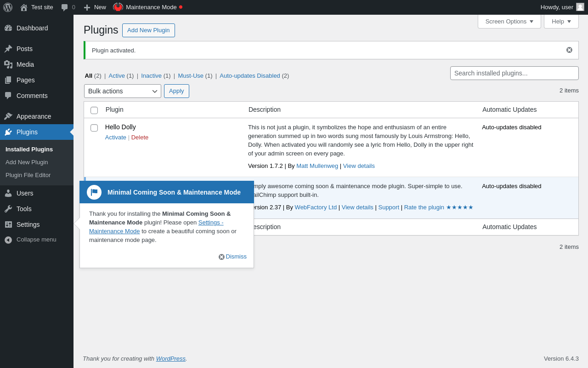Screen dimensions: 588x368
Task: Click Howdy, user account menu
Action: tap(562, 7)
